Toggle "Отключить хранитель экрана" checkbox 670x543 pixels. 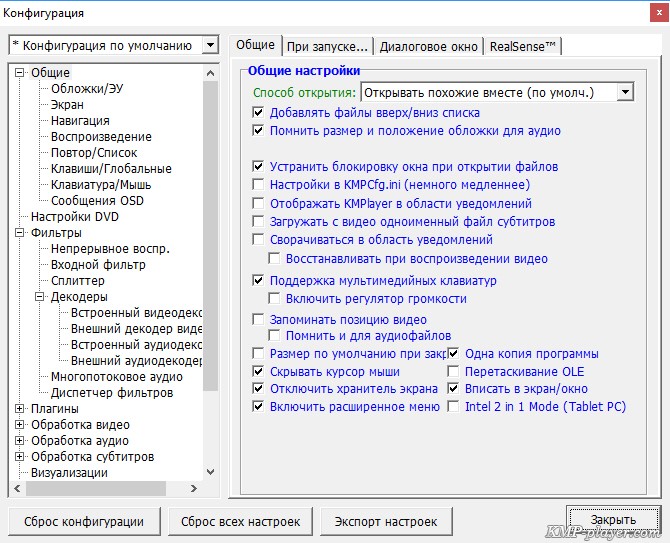(x=258, y=389)
